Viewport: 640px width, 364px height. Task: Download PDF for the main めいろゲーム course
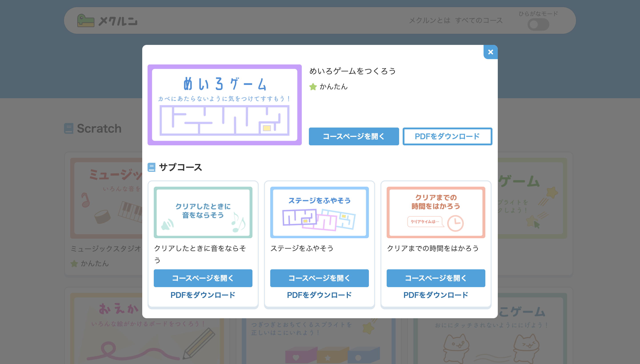[x=447, y=136]
